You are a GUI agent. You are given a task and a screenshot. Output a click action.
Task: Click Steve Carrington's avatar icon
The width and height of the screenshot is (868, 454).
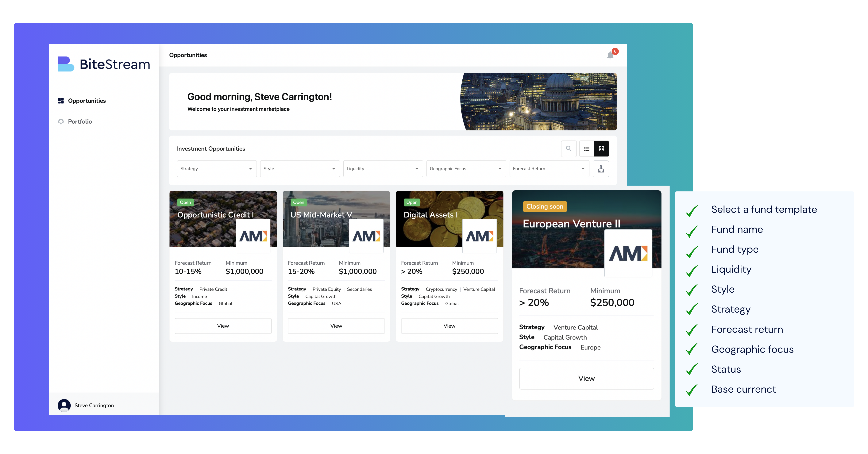coord(64,406)
